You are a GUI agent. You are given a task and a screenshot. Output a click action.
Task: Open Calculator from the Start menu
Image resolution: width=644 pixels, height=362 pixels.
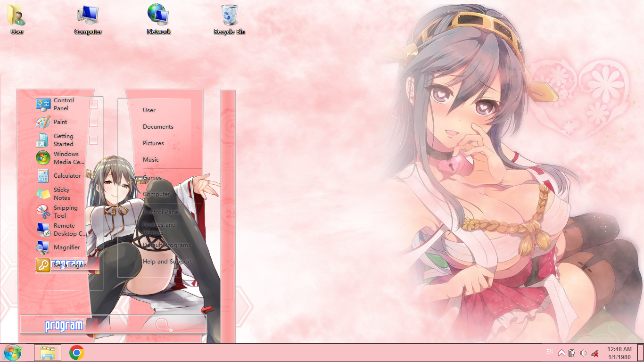pyautogui.click(x=60, y=176)
